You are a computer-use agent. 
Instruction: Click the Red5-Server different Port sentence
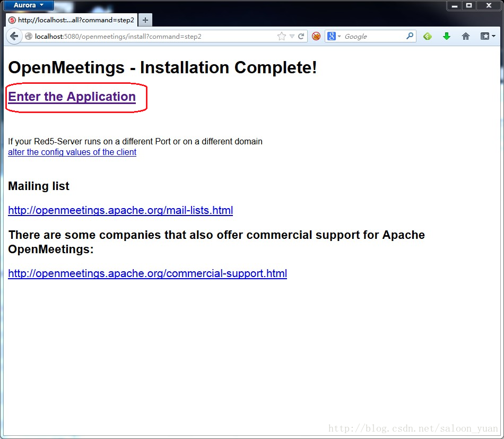click(135, 142)
